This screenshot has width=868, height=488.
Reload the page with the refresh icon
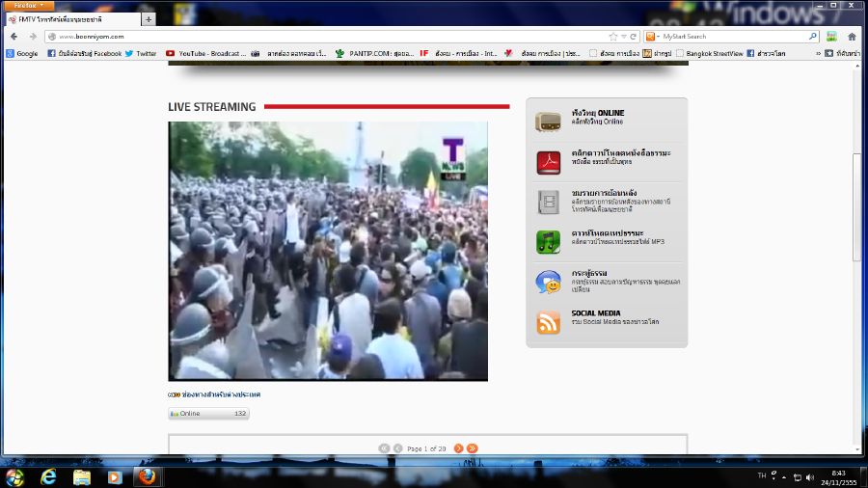click(x=633, y=37)
